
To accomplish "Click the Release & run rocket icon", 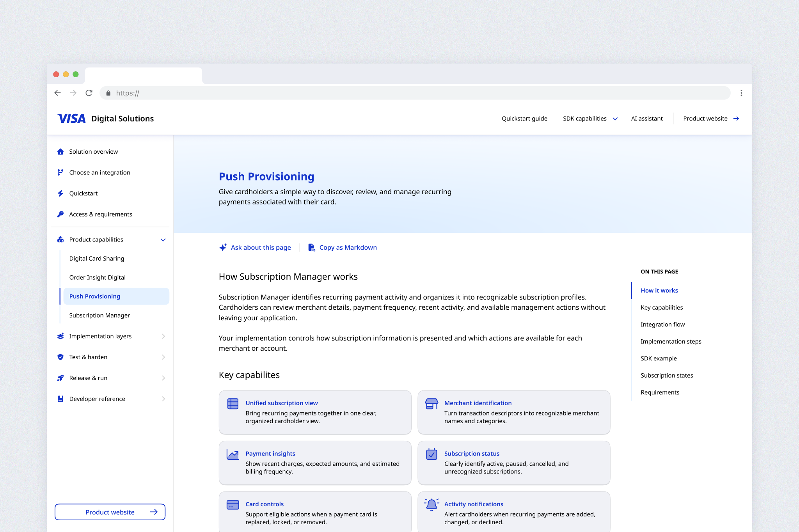I will tap(60, 378).
